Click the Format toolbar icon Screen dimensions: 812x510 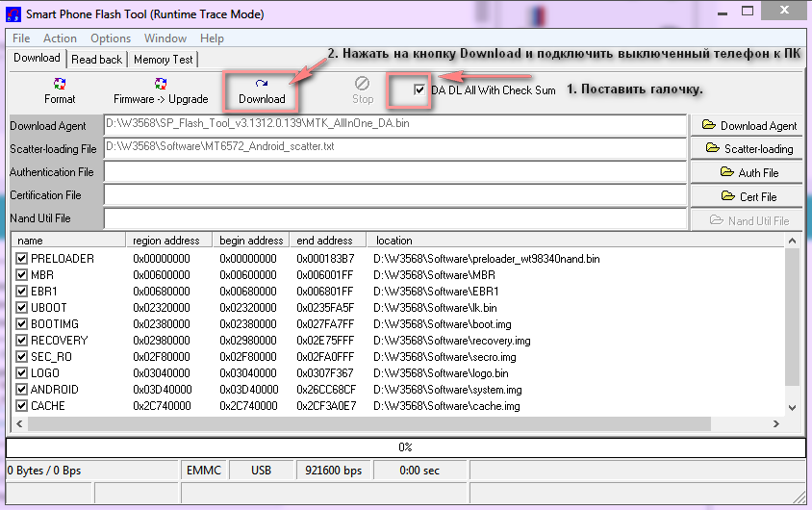[60, 90]
